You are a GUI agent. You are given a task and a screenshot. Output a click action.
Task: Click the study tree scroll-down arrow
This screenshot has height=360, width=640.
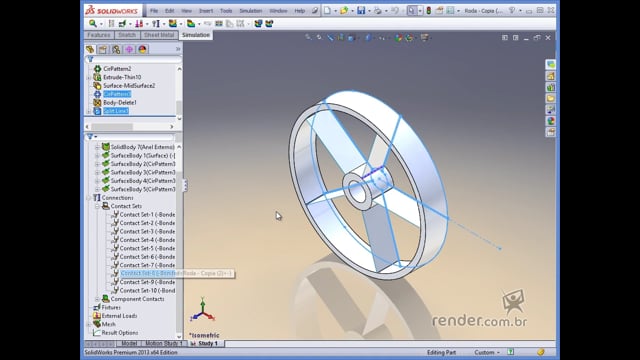point(179,337)
